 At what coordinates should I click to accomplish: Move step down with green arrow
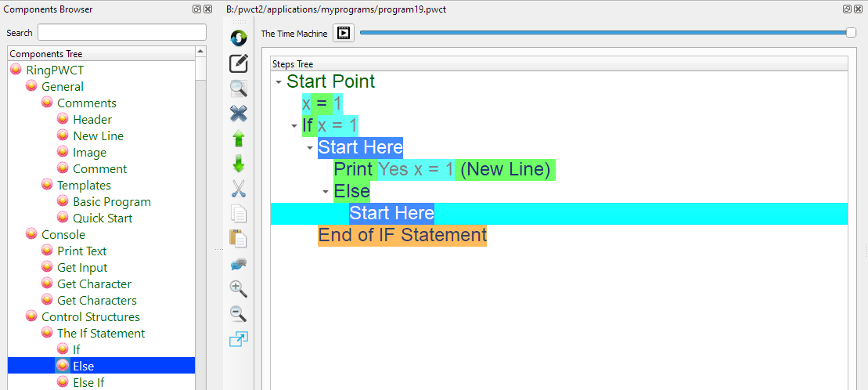coord(239,164)
